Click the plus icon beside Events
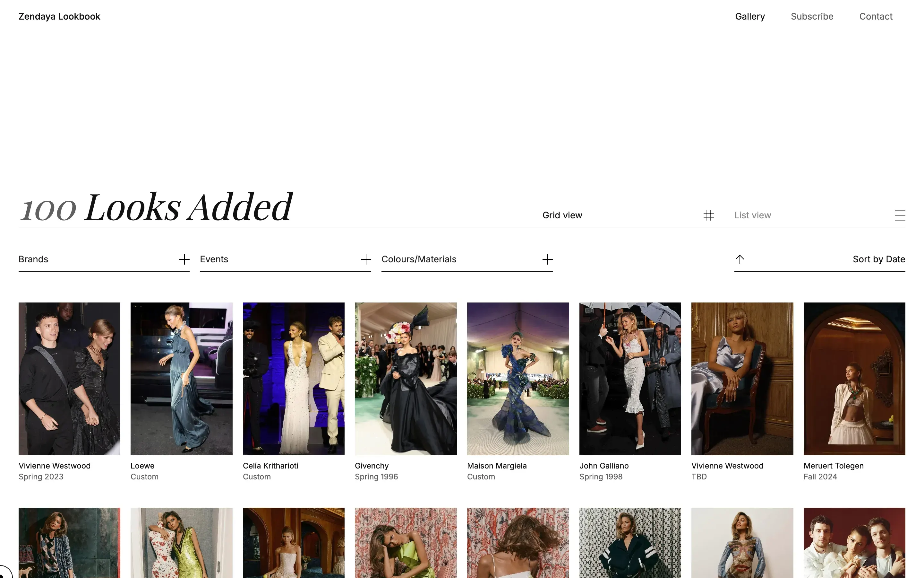 (366, 259)
